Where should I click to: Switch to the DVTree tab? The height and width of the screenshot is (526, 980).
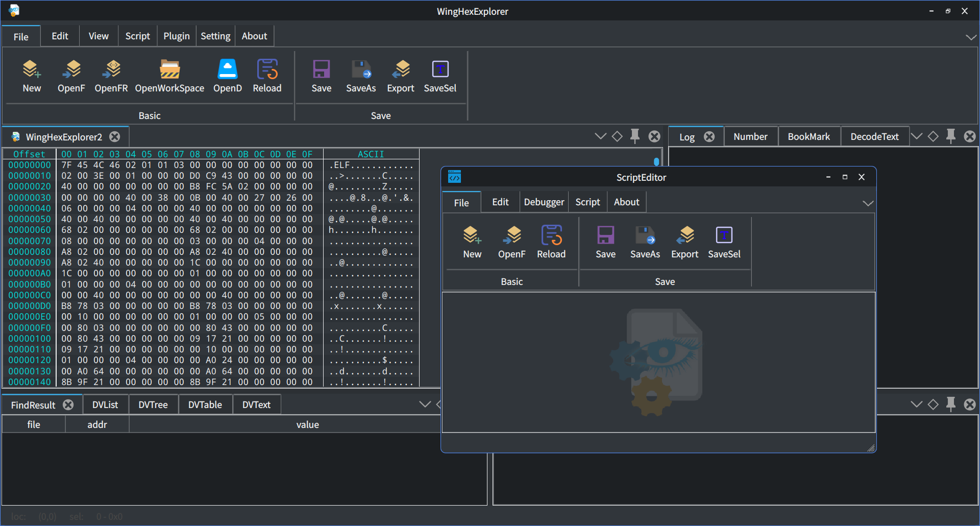pos(153,405)
